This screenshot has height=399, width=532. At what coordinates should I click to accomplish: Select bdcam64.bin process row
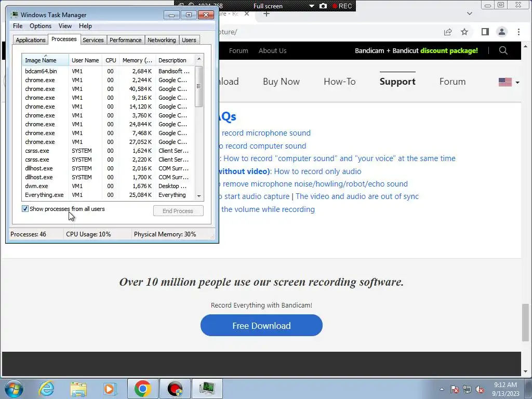109,71
